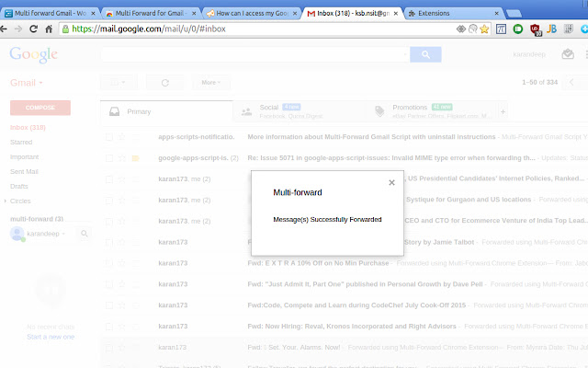
Task: Star the google-apps-script-is. email
Action: pyautogui.click(x=121, y=158)
